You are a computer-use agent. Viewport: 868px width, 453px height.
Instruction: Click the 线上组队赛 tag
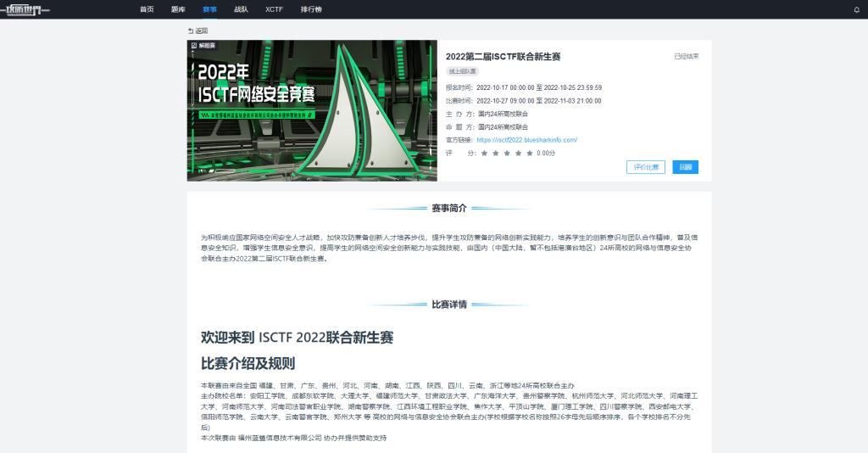(462, 71)
